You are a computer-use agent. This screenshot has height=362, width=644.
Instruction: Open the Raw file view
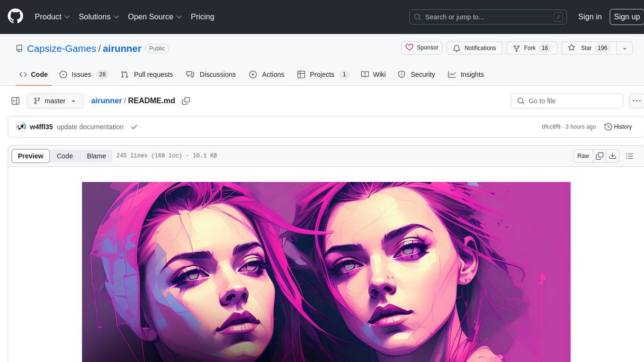coord(583,156)
